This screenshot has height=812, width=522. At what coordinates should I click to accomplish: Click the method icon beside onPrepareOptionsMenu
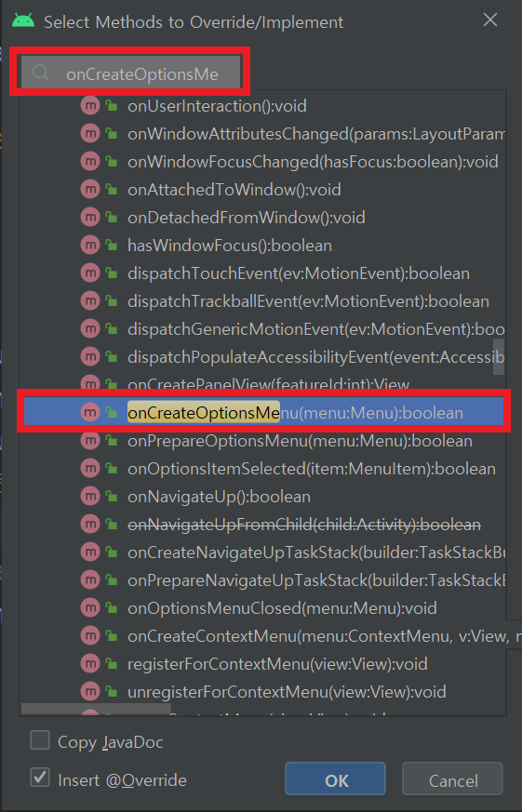coord(90,441)
